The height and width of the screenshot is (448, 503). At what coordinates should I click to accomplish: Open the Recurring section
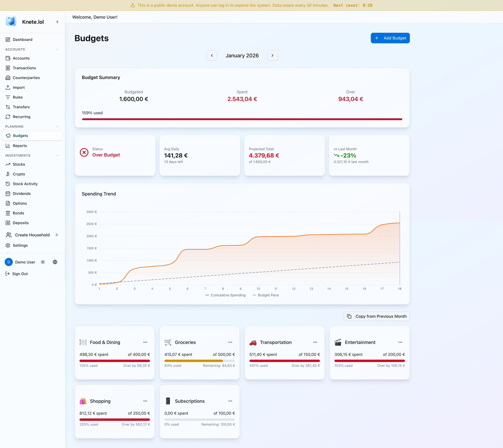click(21, 117)
